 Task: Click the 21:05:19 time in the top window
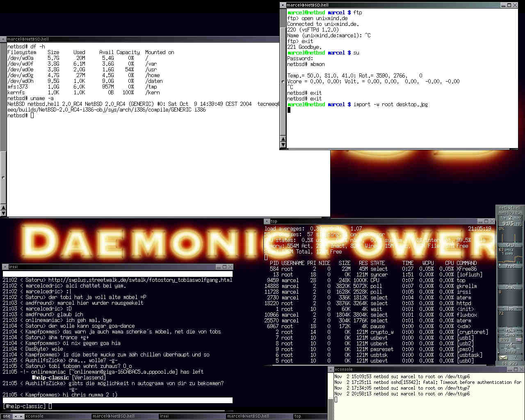[x=479, y=229]
